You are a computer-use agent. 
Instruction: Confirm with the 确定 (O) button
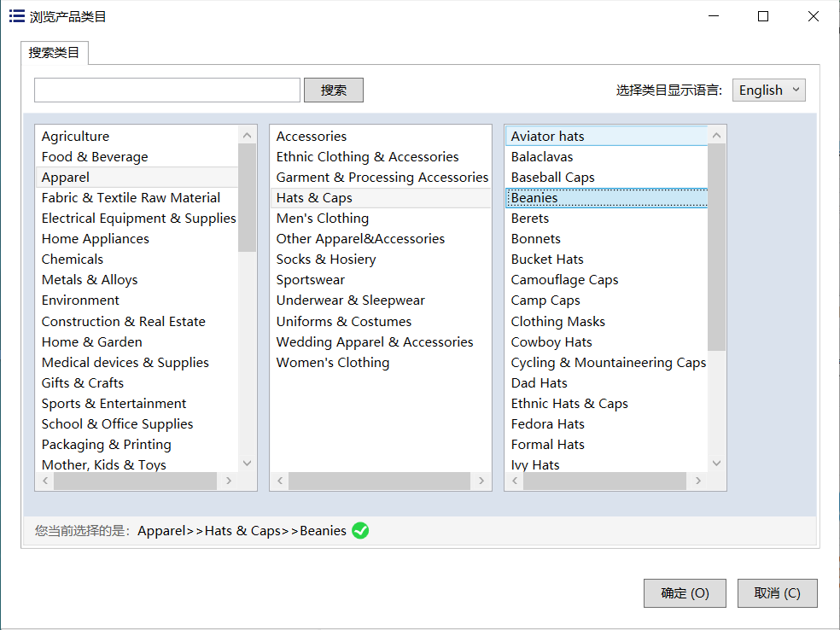tap(685, 593)
